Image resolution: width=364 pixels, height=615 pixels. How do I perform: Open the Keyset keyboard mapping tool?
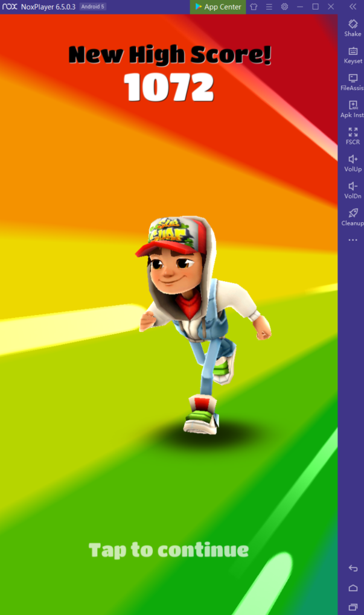pos(353,55)
